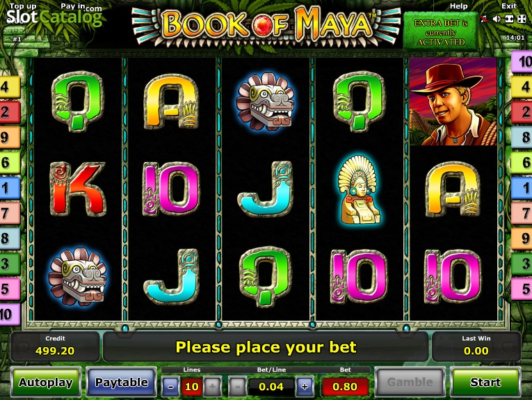The width and height of the screenshot is (532, 400).
Task: Start the spin with the Start button
Action: (x=485, y=382)
